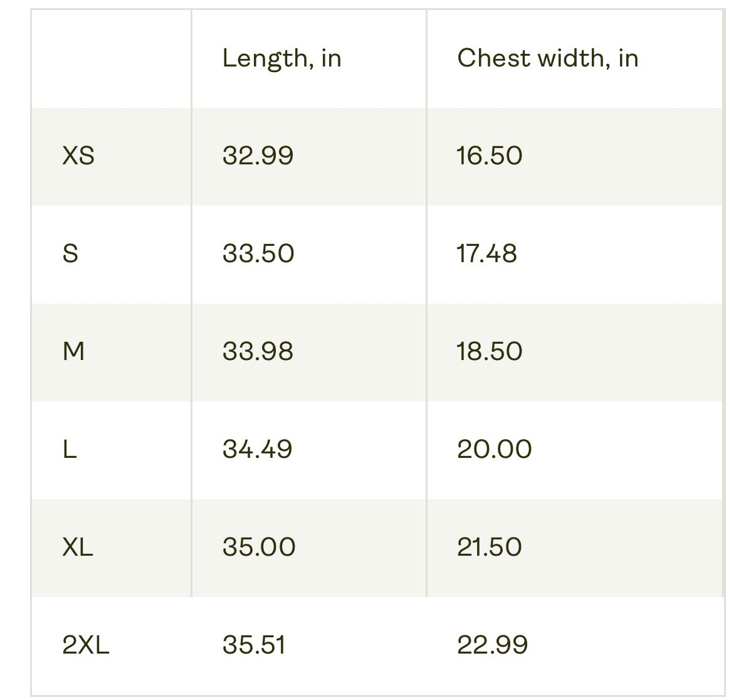
Task: Select the XS size row label
Action: pyautogui.click(x=78, y=156)
